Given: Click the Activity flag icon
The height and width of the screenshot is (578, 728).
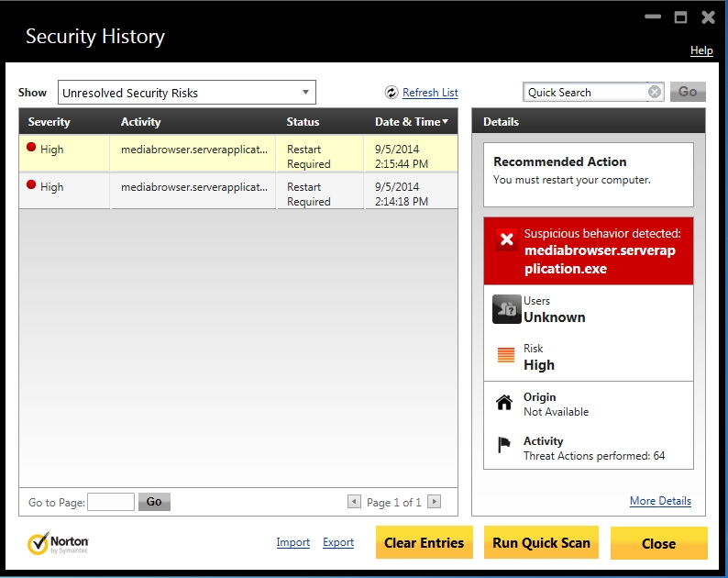Looking at the screenshot, I should tap(504, 445).
